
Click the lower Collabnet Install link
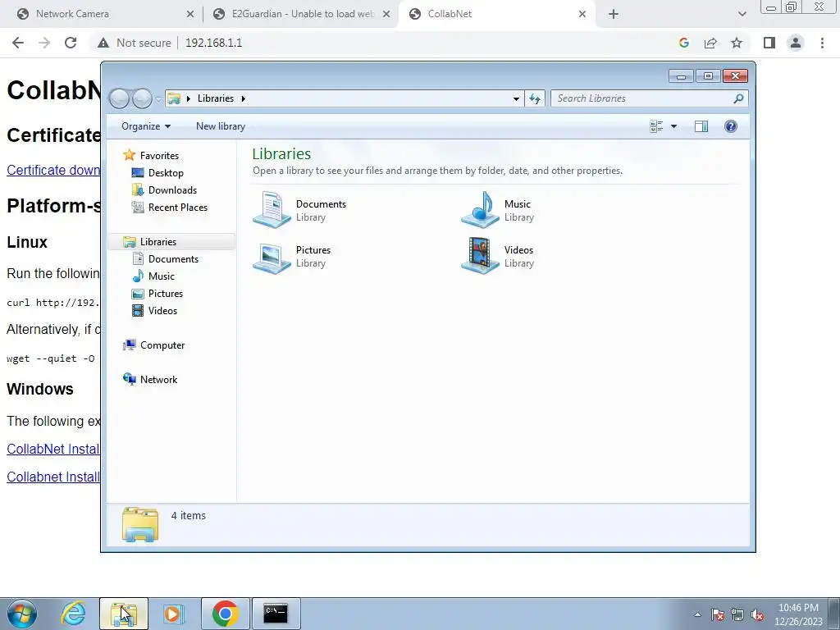point(53,477)
